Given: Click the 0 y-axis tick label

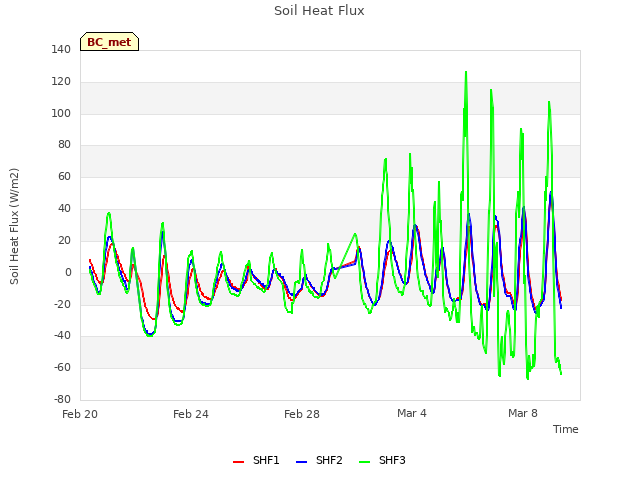Looking at the screenshot, I should point(68,272).
